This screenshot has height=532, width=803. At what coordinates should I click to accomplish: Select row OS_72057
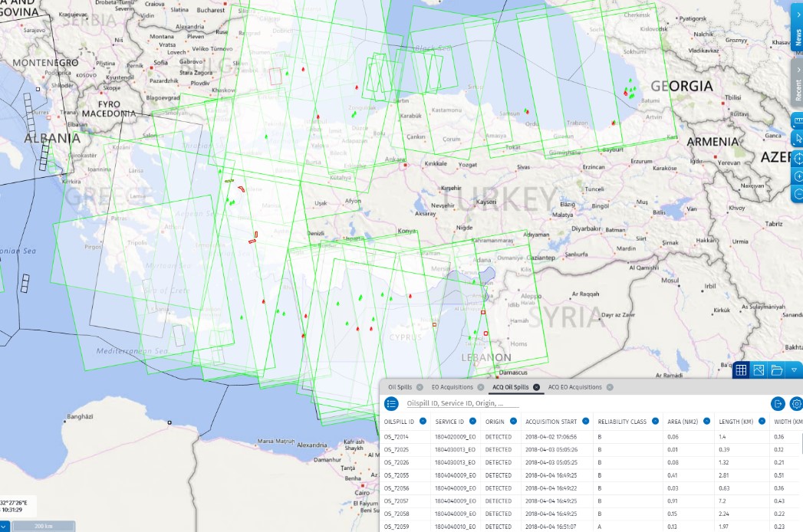click(591, 501)
